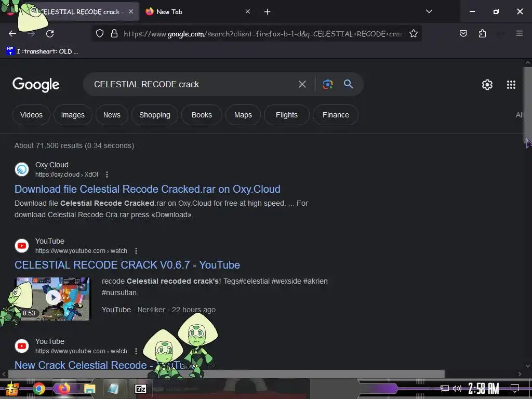Open 7-Zip from the taskbar
This screenshot has height=399, width=532.
(x=141, y=389)
